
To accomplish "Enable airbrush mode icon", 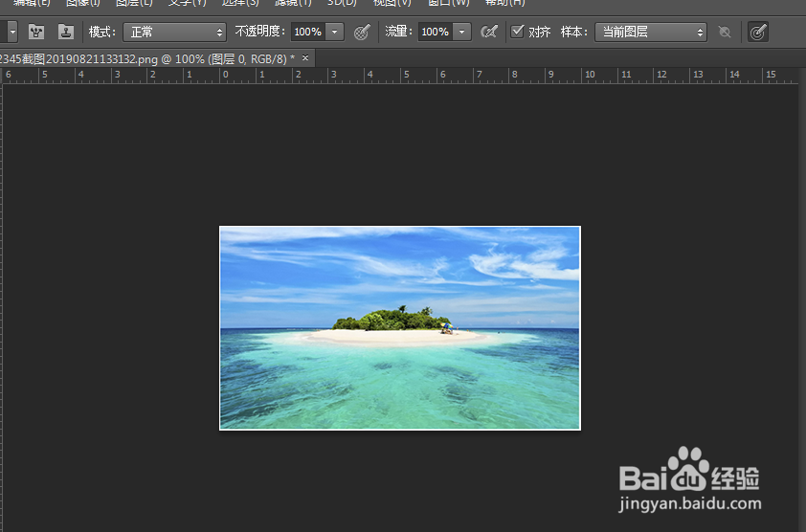I will coord(489,32).
